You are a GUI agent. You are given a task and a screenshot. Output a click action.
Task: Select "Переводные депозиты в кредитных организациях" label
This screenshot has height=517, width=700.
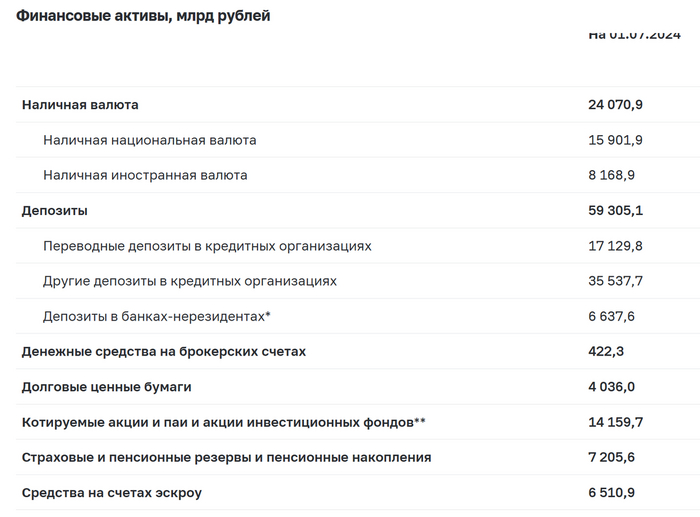pyautogui.click(x=207, y=246)
